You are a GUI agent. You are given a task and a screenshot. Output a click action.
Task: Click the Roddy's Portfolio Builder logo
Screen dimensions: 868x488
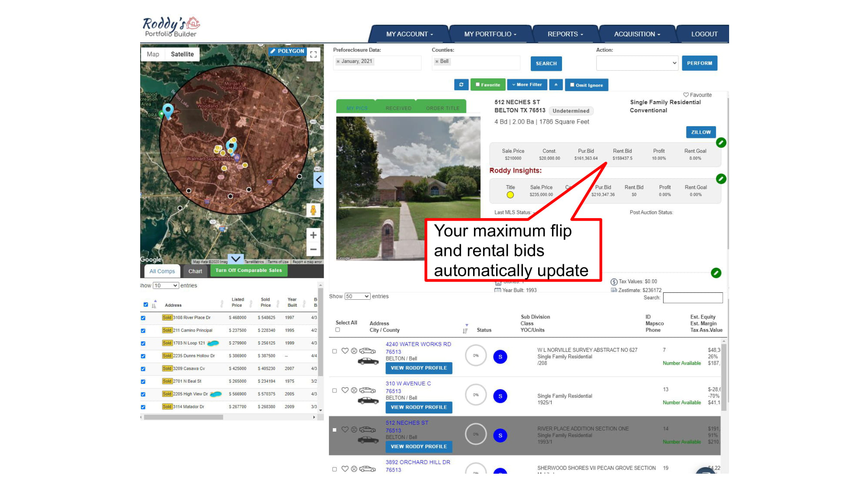click(171, 27)
